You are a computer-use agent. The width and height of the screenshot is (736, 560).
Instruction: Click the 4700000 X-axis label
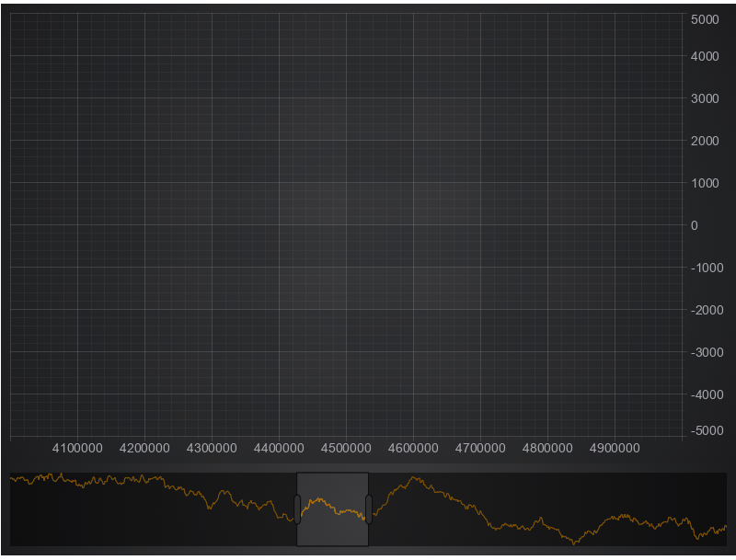pos(480,448)
